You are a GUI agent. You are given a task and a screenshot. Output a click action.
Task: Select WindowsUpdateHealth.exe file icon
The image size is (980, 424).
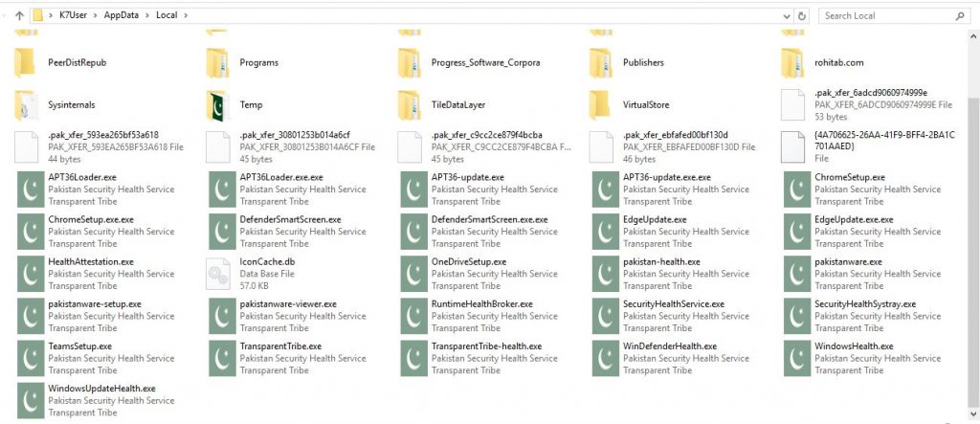pos(32,401)
